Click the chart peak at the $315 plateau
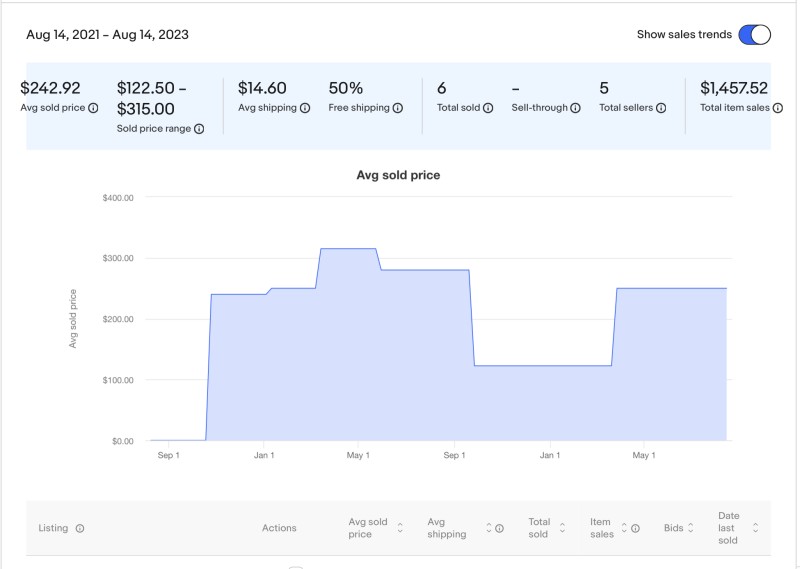 (347, 249)
